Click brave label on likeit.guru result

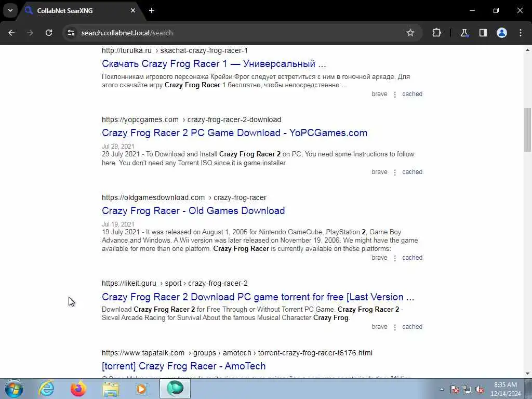379,327
